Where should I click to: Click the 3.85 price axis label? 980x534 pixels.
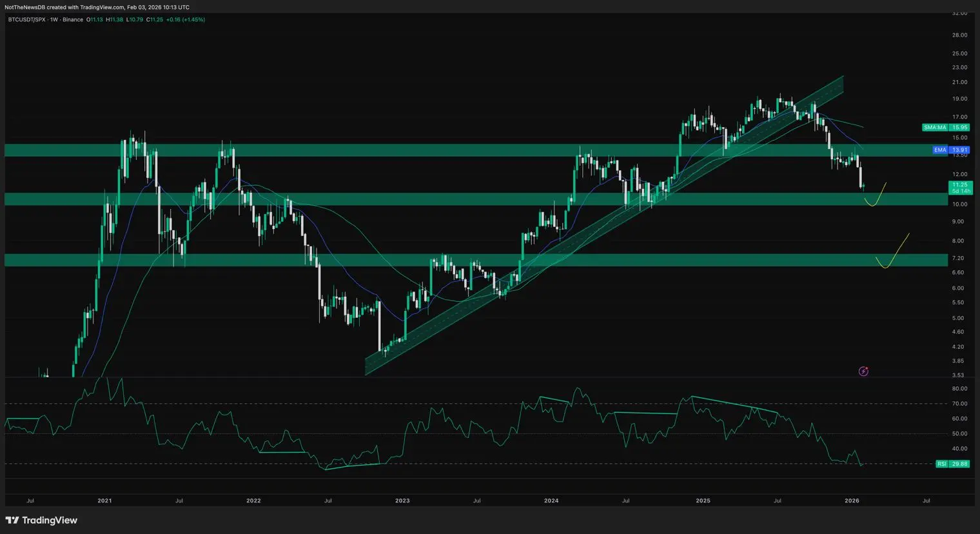958,361
